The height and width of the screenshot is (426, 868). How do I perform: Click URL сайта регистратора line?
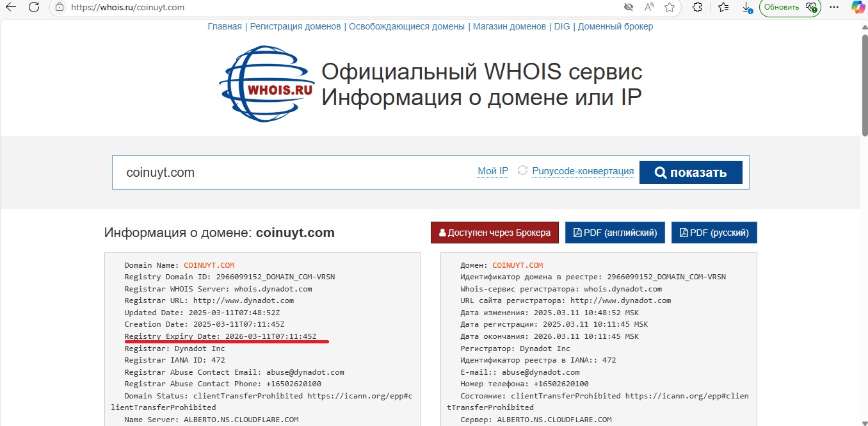(x=566, y=300)
